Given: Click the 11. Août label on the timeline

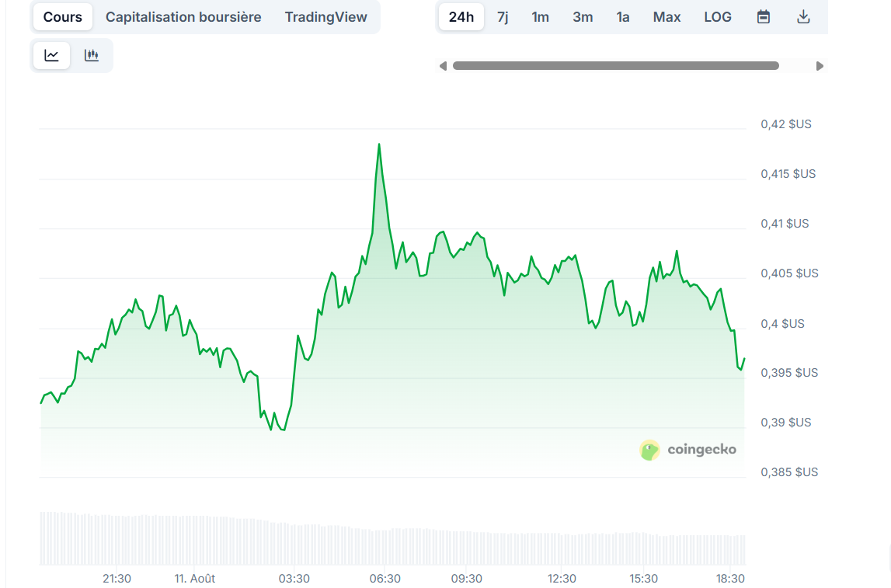Looking at the screenshot, I should (x=193, y=578).
